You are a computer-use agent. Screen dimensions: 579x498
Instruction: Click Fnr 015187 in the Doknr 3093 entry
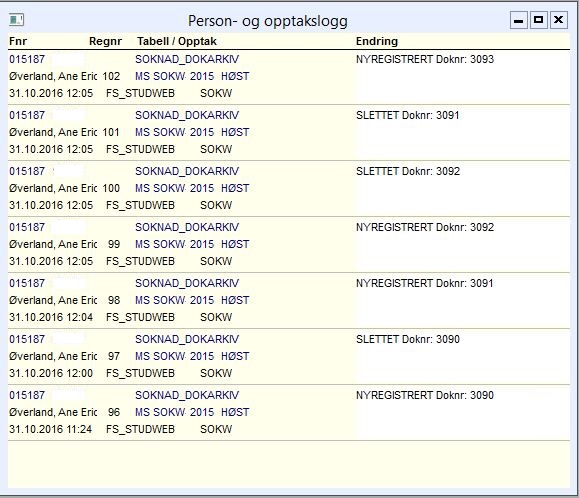(x=27, y=59)
